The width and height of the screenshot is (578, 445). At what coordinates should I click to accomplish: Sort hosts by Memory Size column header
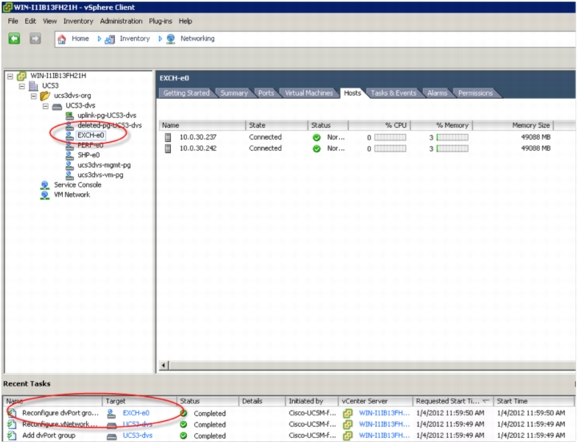(513, 125)
